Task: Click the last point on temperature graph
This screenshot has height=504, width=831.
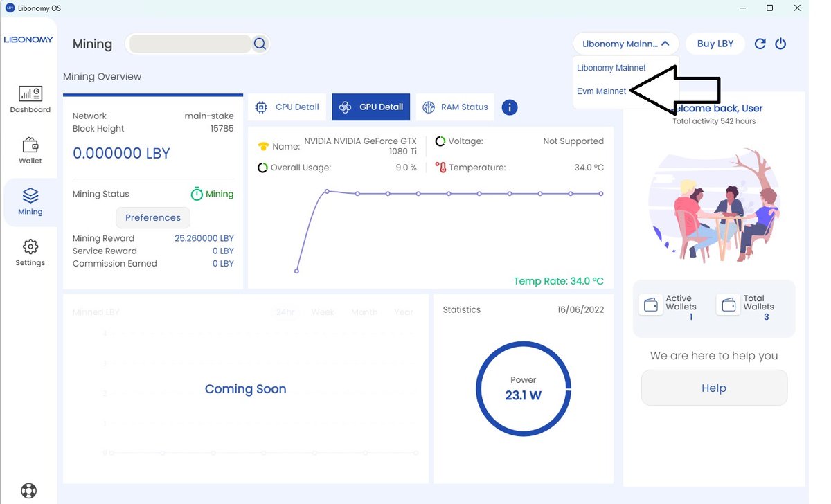Action: [x=601, y=194]
